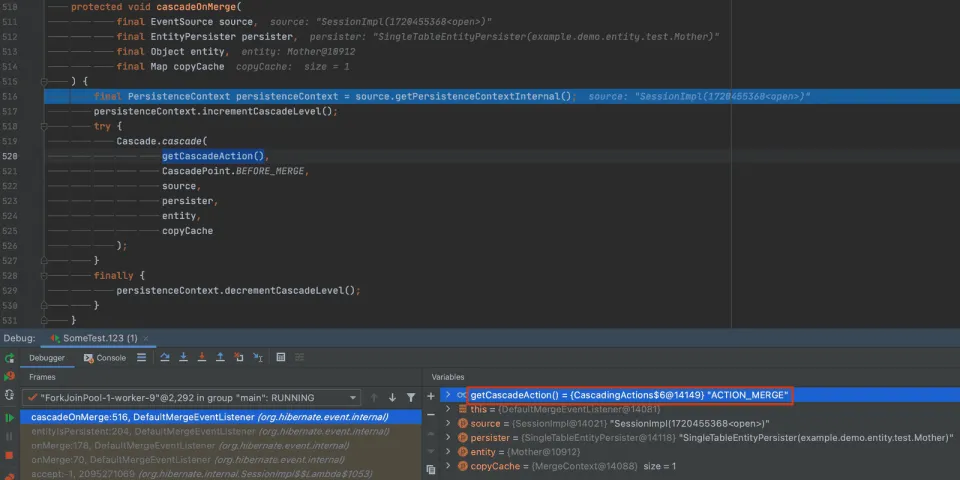Screen dimensions: 960x480
Task: Click highlighted getCascadeAction() call in editor
Action: [213, 156]
